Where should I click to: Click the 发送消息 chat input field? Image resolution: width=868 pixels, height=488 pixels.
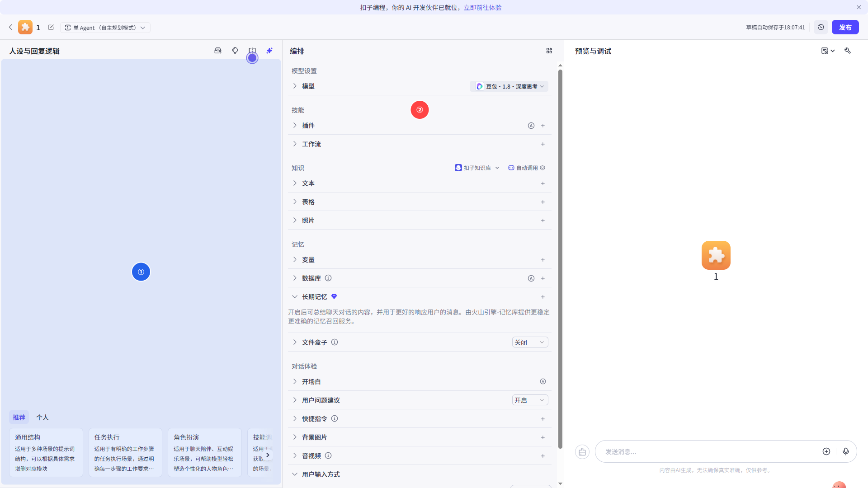click(705, 451)
